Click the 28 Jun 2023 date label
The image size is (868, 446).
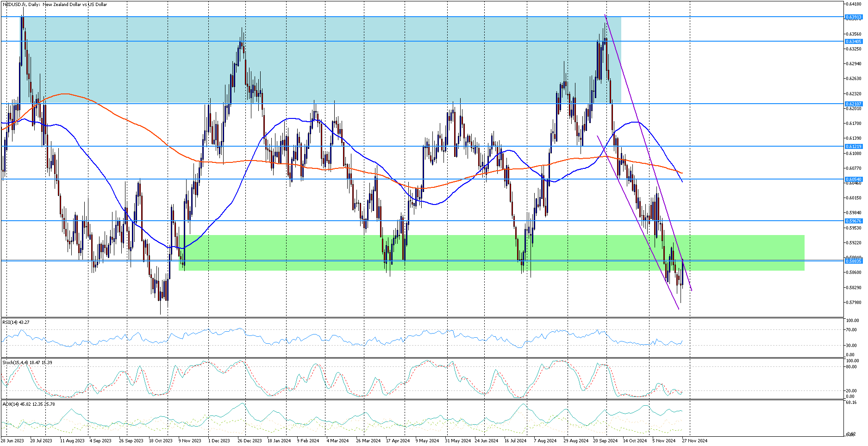coord(12,441)
